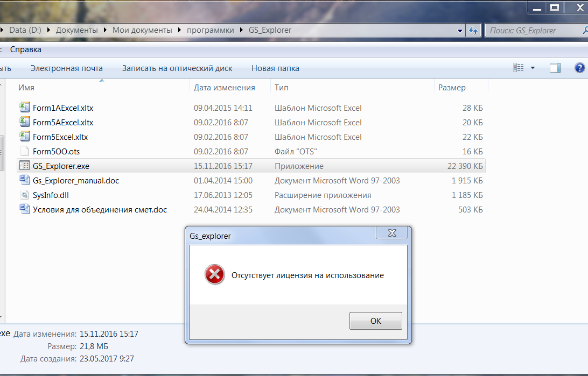Select file name SysInfo.dll
The height and width of the screenshot is (376, 588).
[51, 195]
